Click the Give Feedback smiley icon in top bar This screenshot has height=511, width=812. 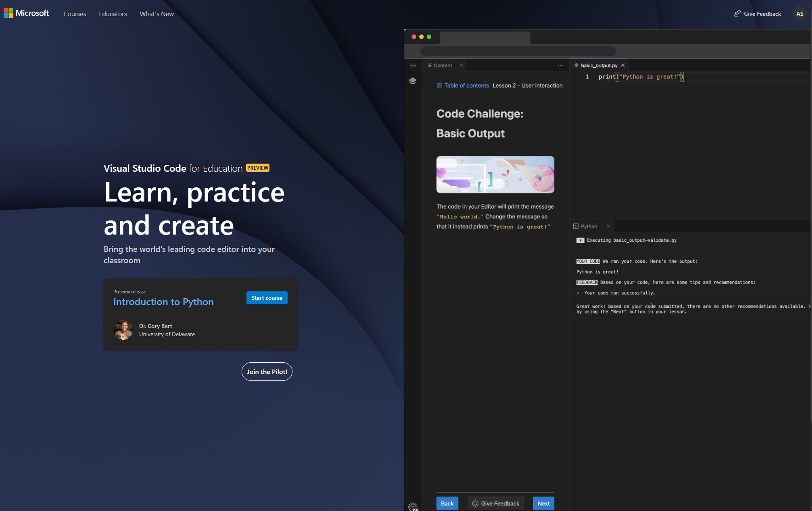(737, 13)
